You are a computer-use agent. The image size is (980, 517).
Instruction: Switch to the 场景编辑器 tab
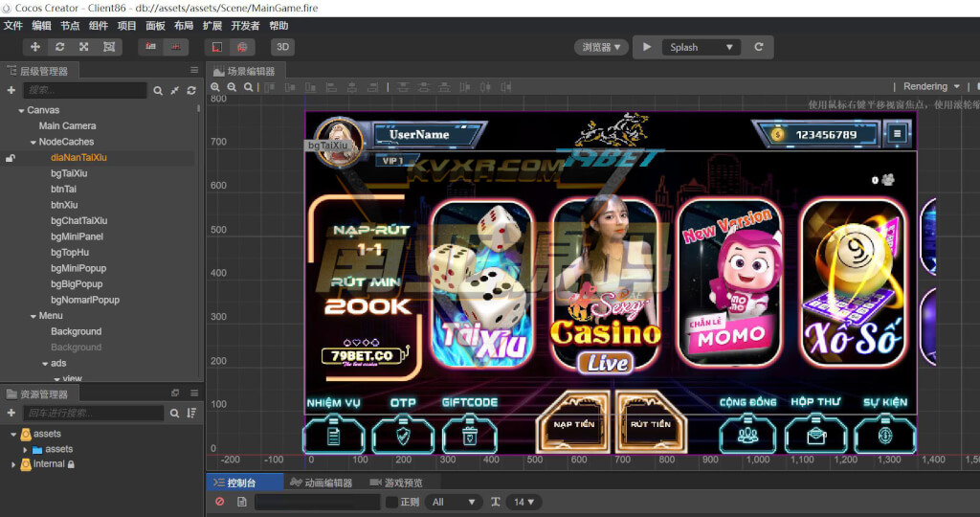click(245, 71)
